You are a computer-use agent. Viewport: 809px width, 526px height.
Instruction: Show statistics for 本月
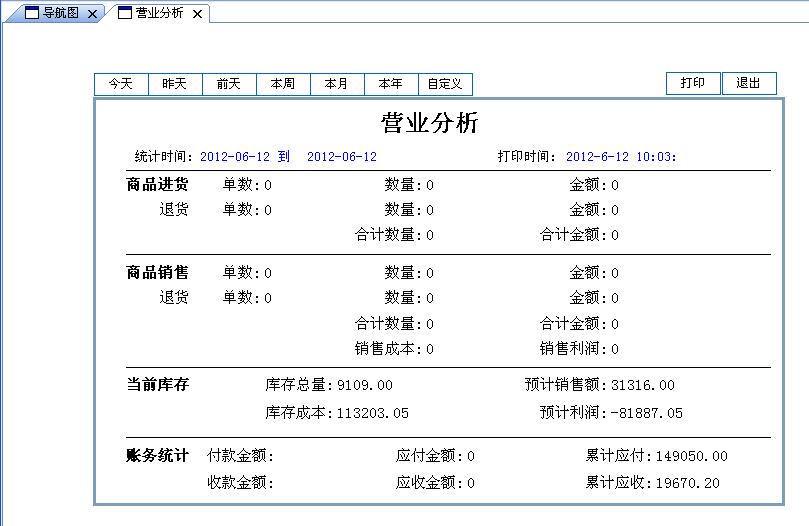[x=337, y=84]
